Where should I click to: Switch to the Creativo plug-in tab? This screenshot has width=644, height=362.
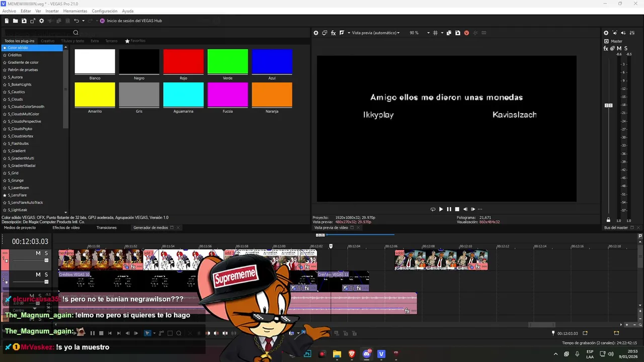47,41
